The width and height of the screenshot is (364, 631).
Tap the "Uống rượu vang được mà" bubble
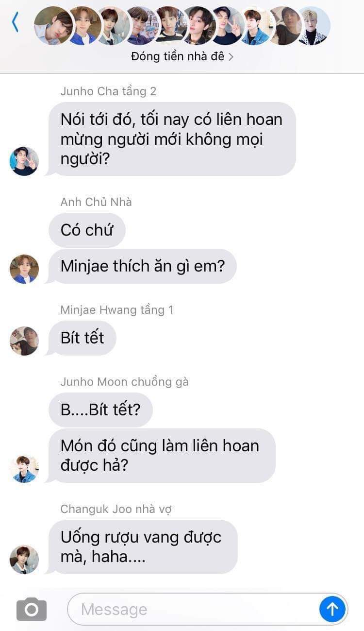[x=143, y=547]
